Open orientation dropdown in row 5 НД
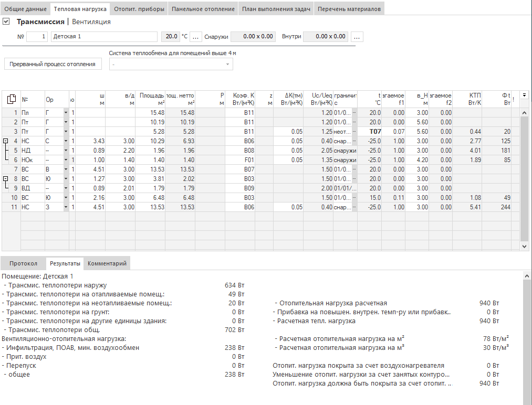Viewport: 532px width, 405px height. coord(66,151)
